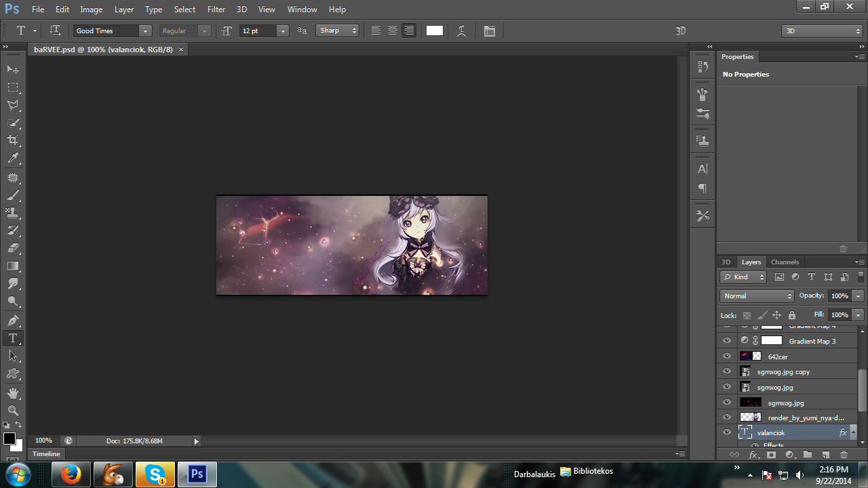Toggle lock position for layer

[x=776, y=315]
